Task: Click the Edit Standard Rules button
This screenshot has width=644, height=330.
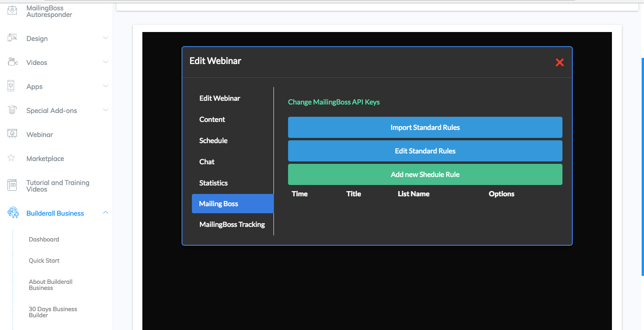Action: tap(425, 151)
